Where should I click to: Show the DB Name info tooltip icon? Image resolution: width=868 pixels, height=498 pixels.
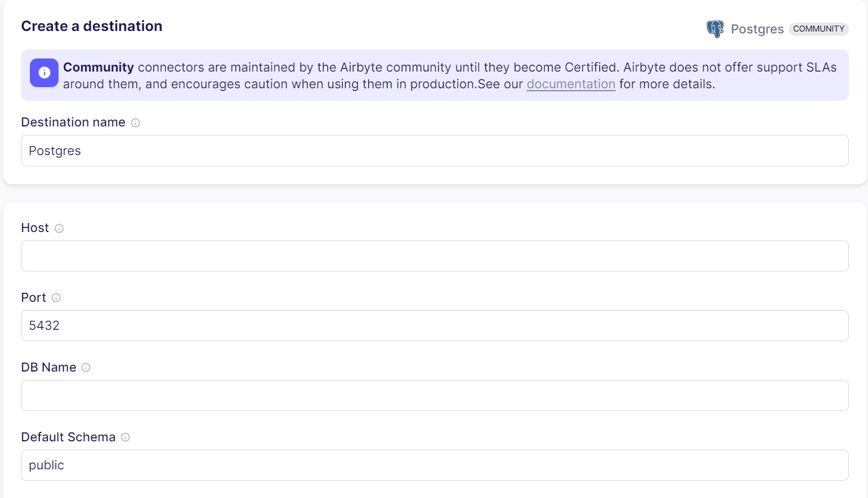(86, 367)
